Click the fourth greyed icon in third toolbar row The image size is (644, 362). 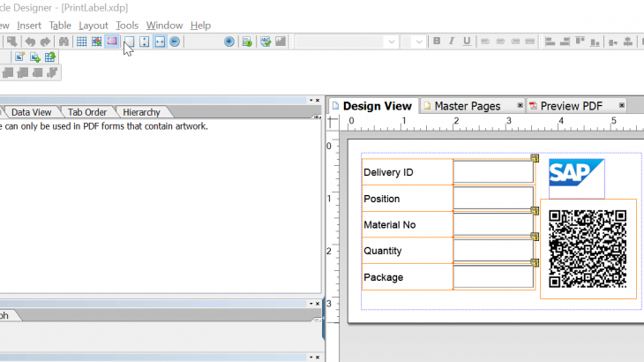[52, 72]
